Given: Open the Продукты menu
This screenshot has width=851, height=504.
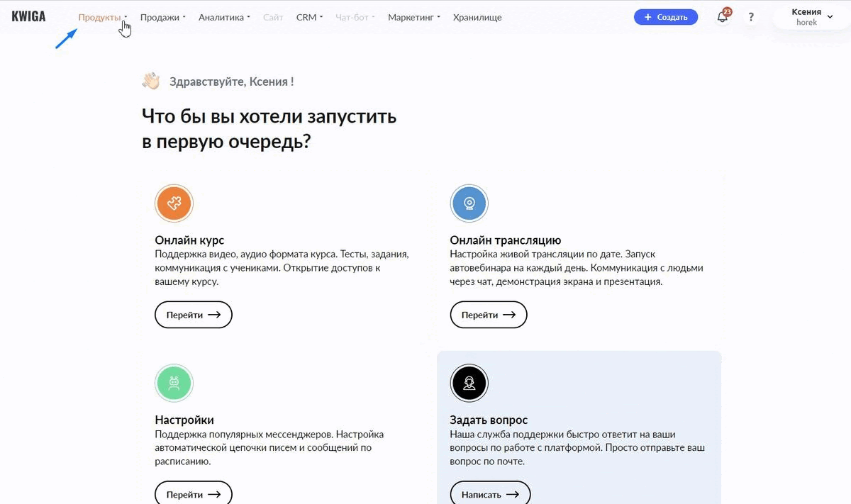Looking at the screenshot, I should [x=103, y=17].
